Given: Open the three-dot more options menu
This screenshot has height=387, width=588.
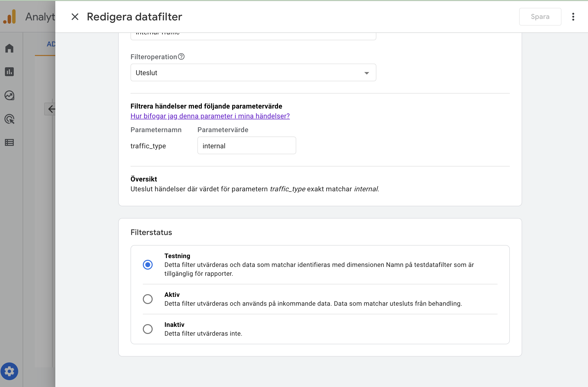Looking at the screenshot, I should click(x=573, y=17).
